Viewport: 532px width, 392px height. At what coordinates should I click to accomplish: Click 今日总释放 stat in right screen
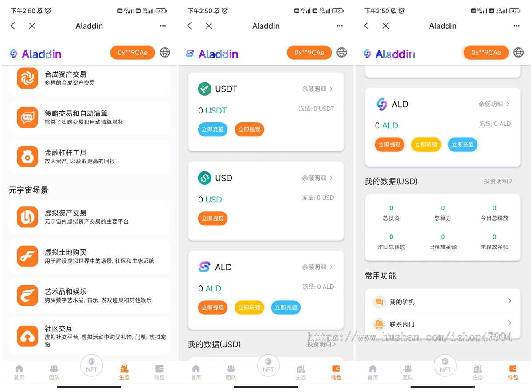click(494, 213)
